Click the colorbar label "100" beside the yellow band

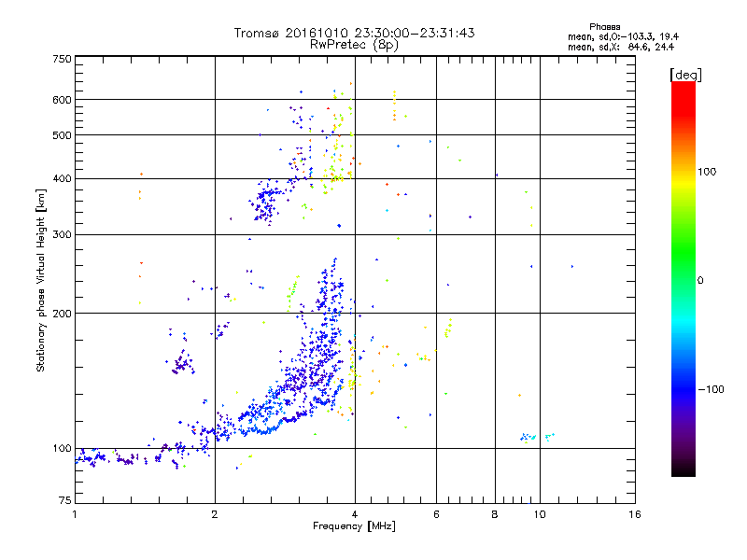(707, 172)
